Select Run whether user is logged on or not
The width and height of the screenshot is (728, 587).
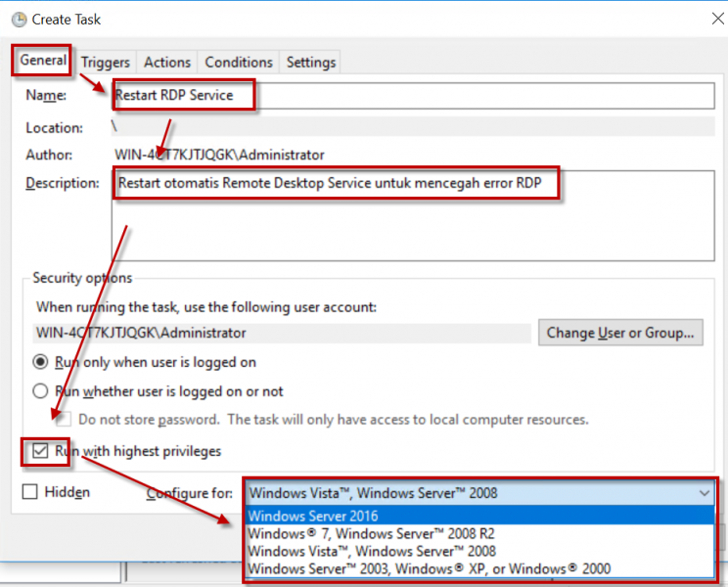tap(41, 391)
